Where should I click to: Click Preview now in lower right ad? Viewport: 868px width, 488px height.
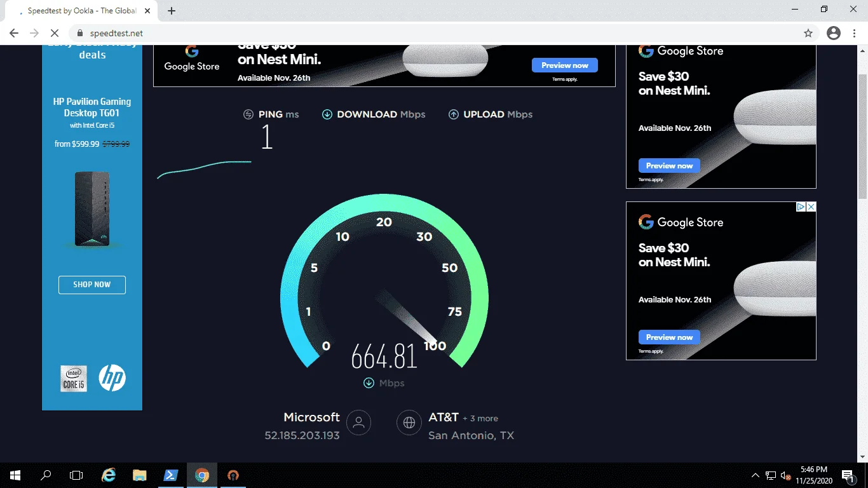point(669,337)
